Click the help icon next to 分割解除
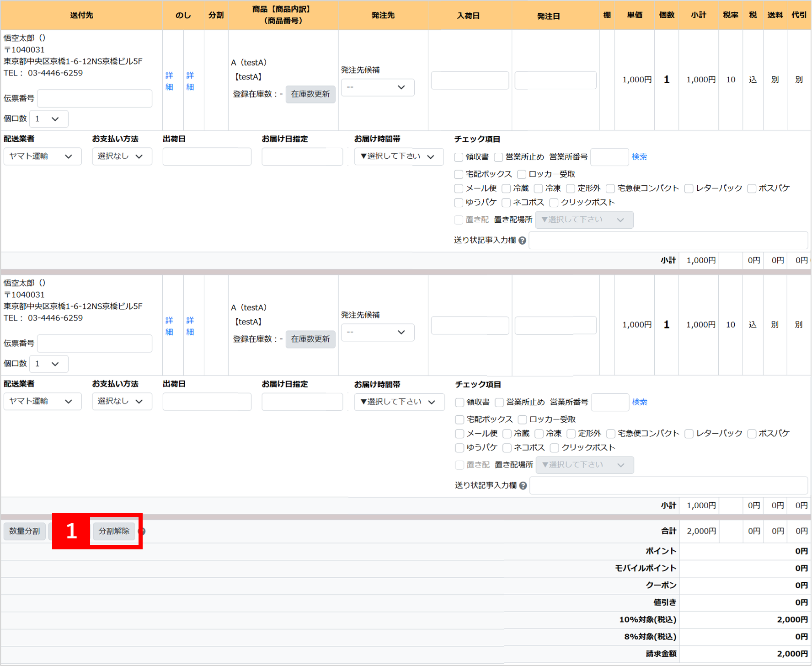Viewport: 812px width, 666px height. (x=142, y=532)
